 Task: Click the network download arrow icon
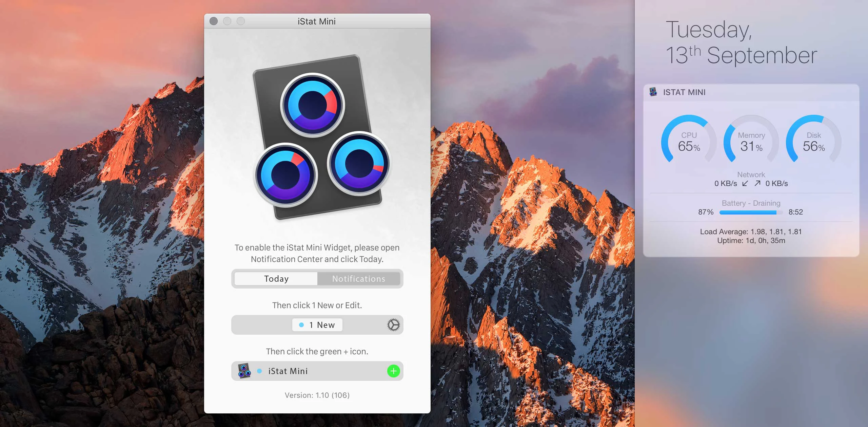pyautogui.click(x=745, y=184)
